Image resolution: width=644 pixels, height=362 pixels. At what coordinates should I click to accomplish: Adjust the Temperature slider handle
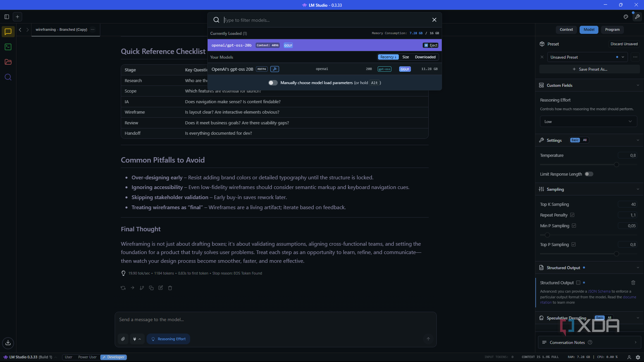click(616, 165)
